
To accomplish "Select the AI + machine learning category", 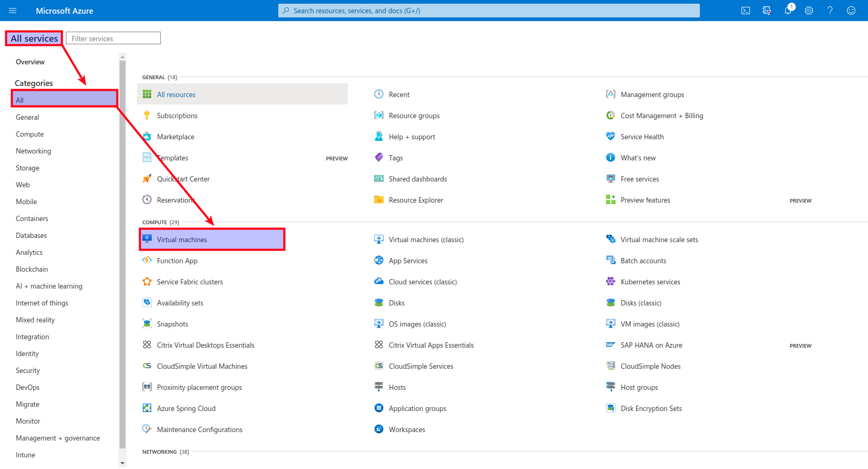I will pos(49,286).
